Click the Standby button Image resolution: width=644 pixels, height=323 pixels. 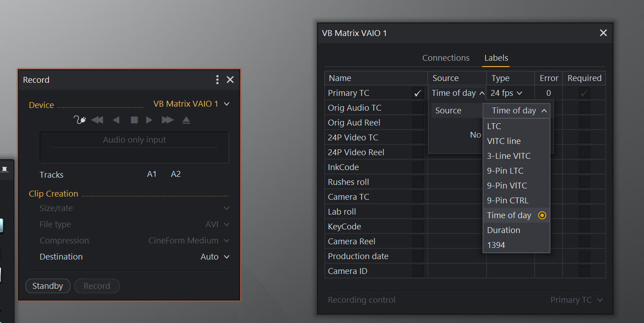48,286
